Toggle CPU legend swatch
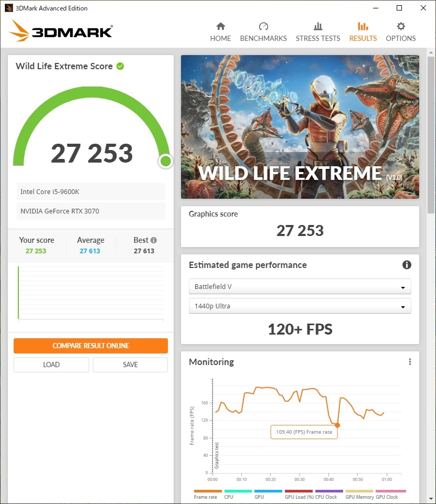The height and width of the screenshot is (504, 436). click(x=238, y=491)
